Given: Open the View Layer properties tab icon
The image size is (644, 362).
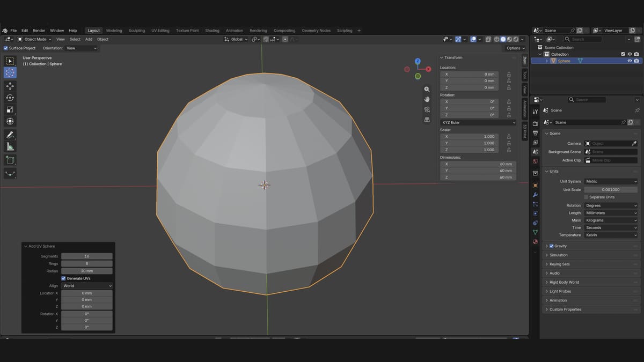Looking at the screenshot, I should pyautogui.click(x=535, y=142).
